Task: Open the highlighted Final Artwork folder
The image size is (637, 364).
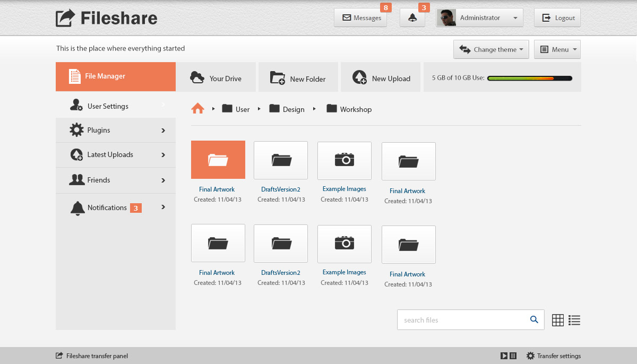Action: [x=218, y=160]
